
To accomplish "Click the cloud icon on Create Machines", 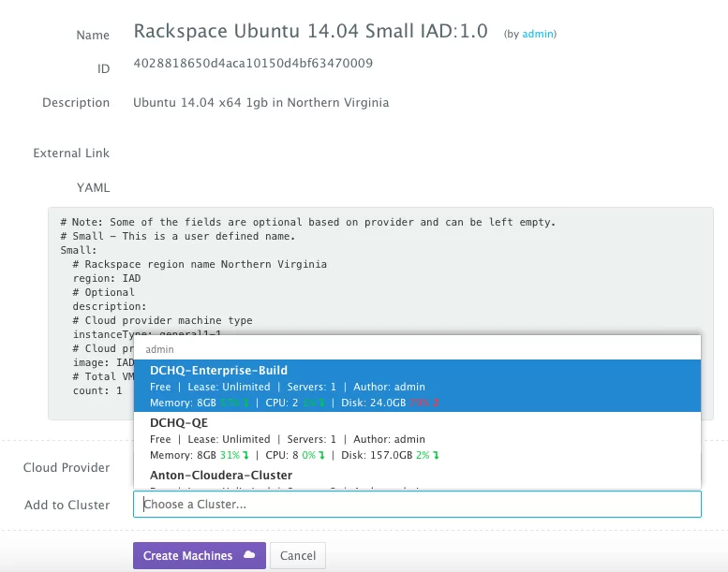I will point(249,555).
